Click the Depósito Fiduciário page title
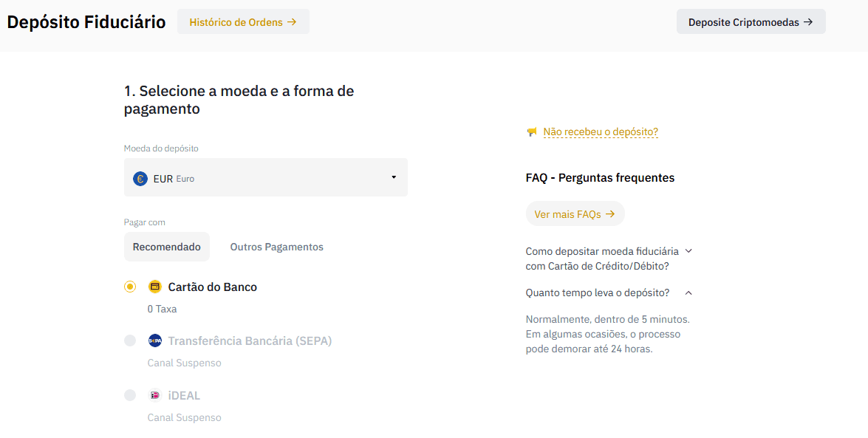This screenshot has width=868, height=438. tap(86, 22)
